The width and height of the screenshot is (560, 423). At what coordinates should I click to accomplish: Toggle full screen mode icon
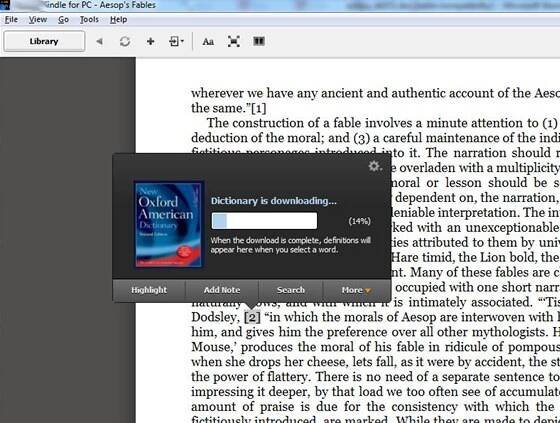[x=234, y=41]
